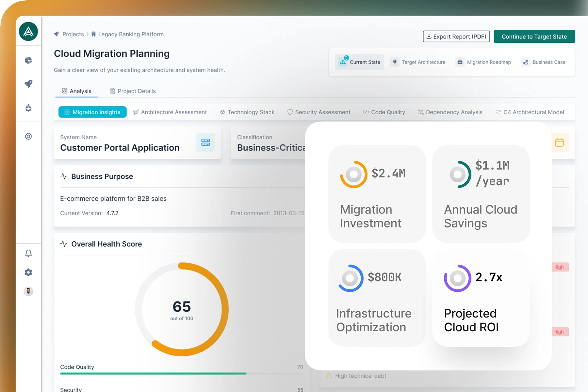Click the Projected Cloud ROI 2.7x card
The image size is (588, 392).
click(x=481, y=298)
